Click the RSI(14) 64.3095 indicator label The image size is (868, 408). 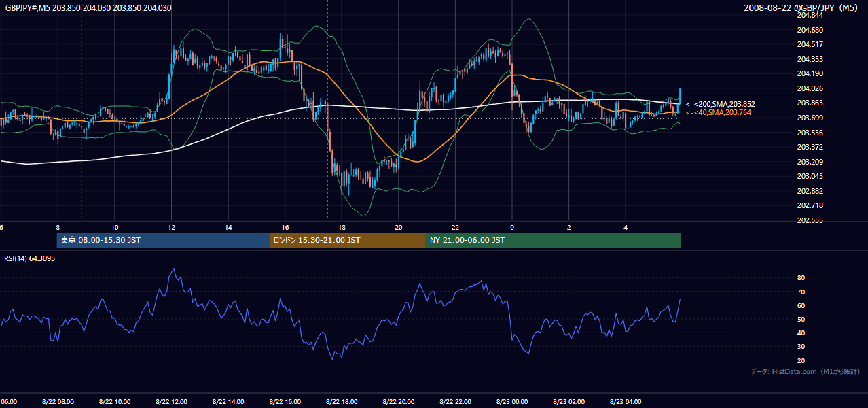click(30, 258)
